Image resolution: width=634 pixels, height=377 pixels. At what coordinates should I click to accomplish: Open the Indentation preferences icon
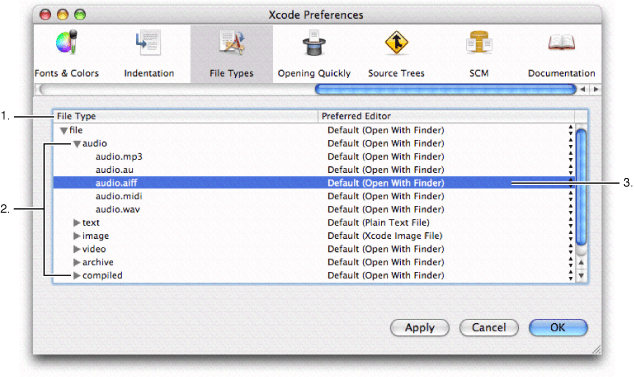(x=148, y=42)
